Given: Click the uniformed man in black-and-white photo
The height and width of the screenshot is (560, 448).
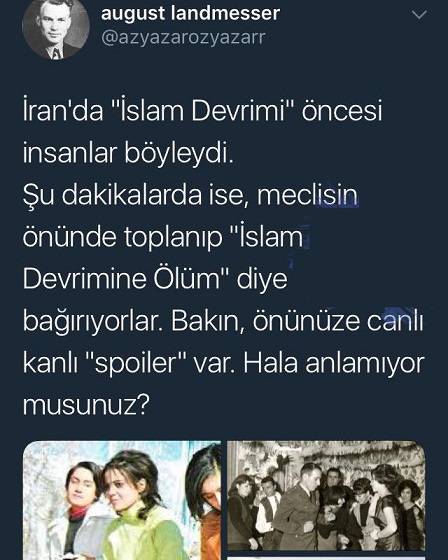Looking at the screenshot, I should pos(299,507).
